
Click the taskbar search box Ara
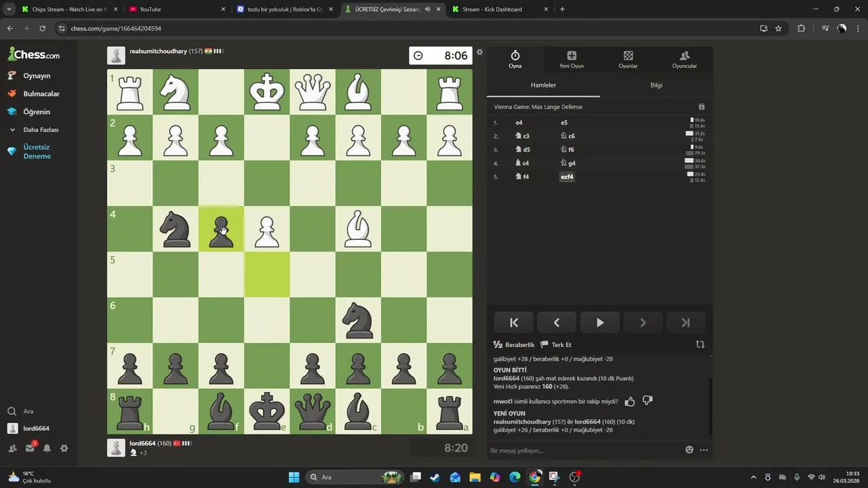[355, 477]
